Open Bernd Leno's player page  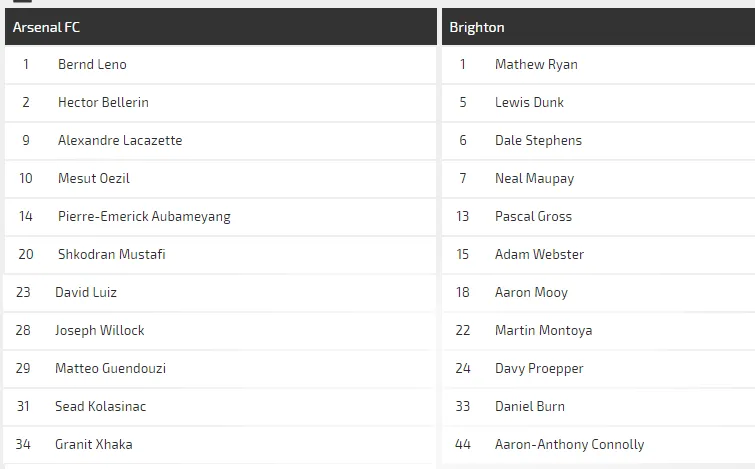(92, 65)
